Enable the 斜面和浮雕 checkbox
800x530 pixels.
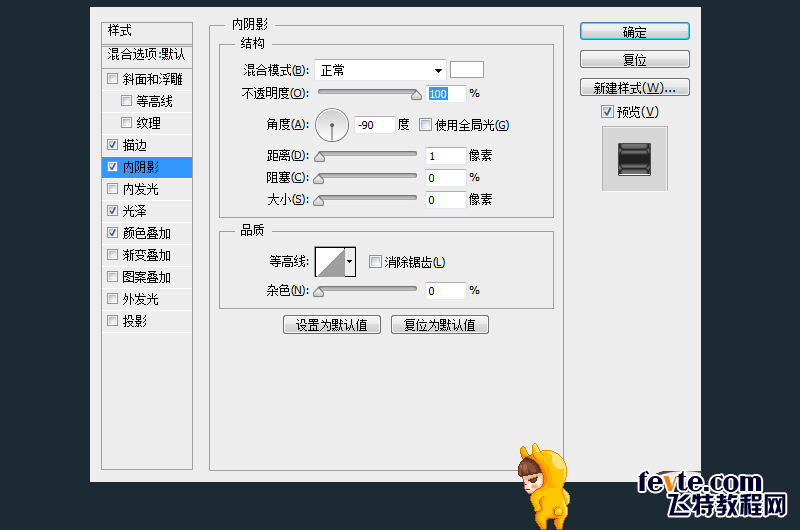point(112,79)
